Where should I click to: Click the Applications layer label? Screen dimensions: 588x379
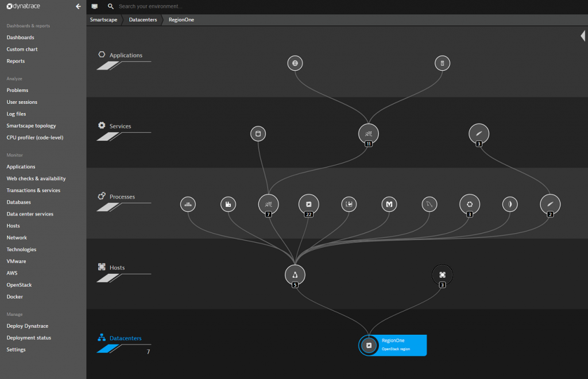[126, 55]
